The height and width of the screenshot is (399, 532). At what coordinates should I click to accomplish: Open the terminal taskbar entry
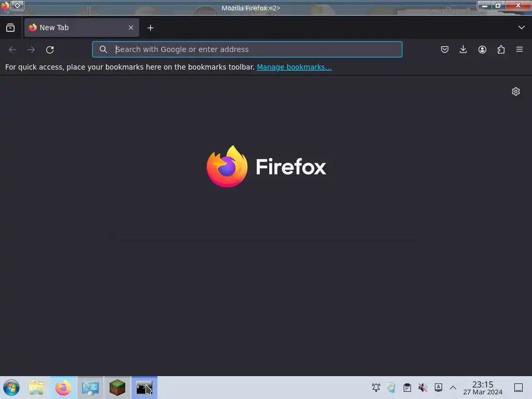pyautogui.click(x=144, y=388)
